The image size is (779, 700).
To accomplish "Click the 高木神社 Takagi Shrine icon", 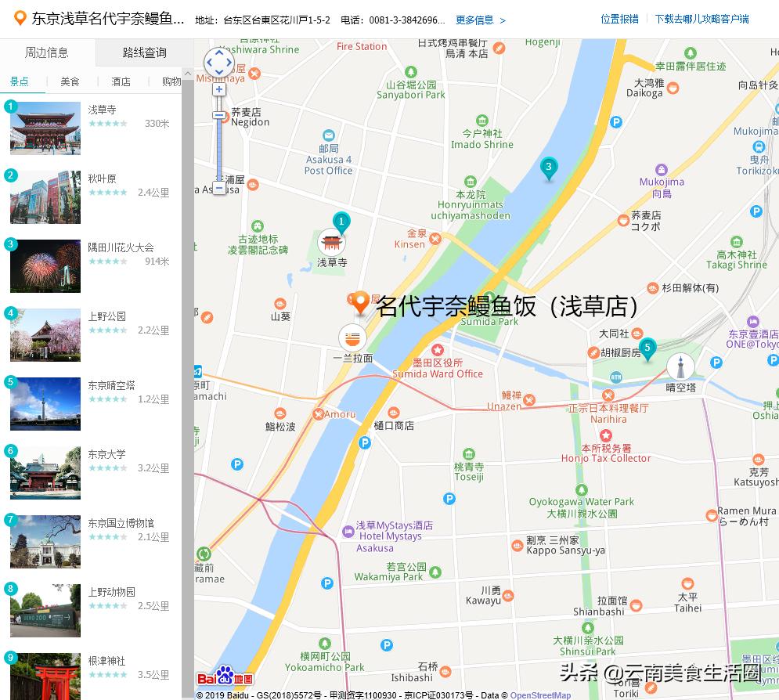I will coord(737,242).
